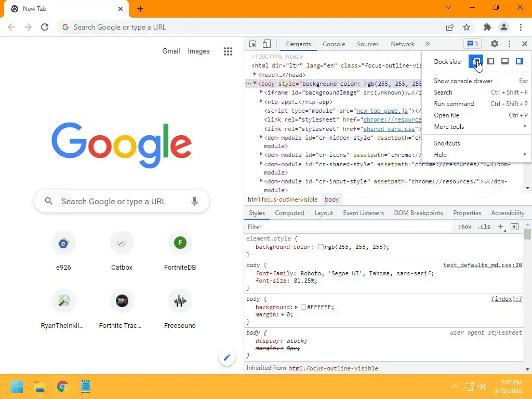Open the (index):7 source link
This screenshot has height=399, width=532.
[507, 299]
